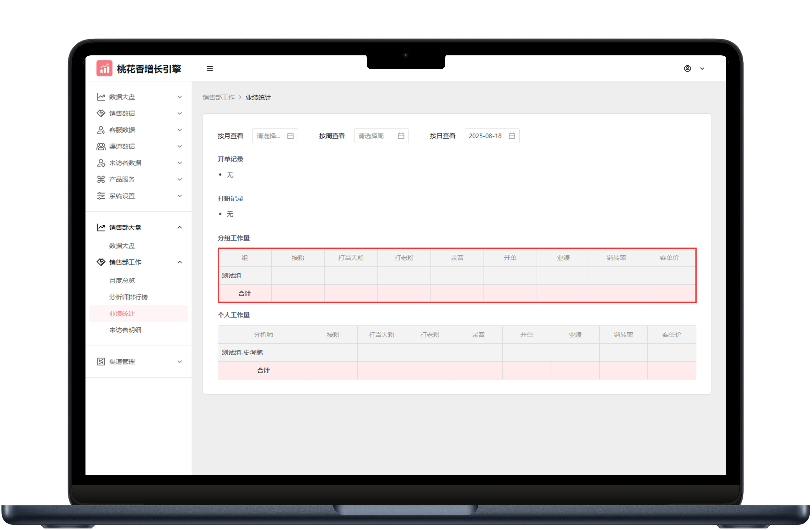
Task: Expand the 来访者数据 menu chevron
Action: tap(180, 163)
